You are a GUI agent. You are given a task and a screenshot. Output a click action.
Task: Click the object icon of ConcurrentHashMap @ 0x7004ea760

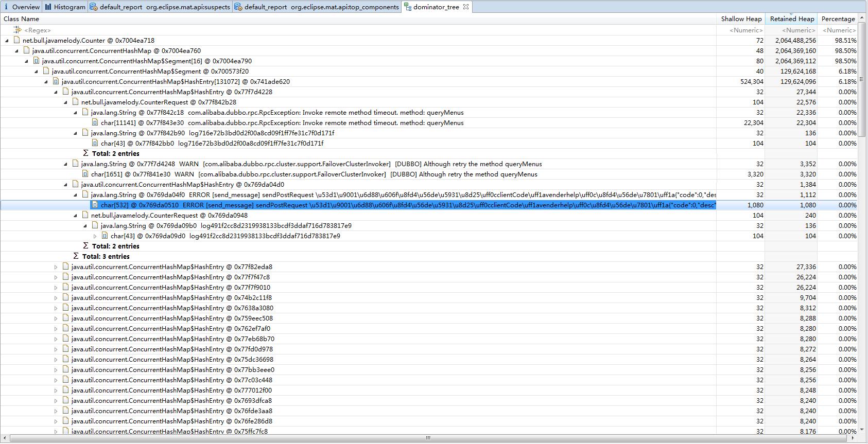(27, 50)
